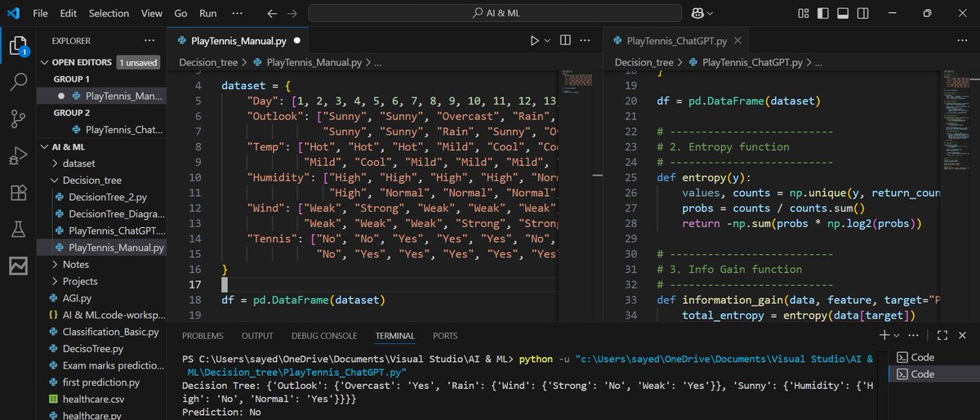Open the View menu

pyautogui.click(x=151, y=13)
